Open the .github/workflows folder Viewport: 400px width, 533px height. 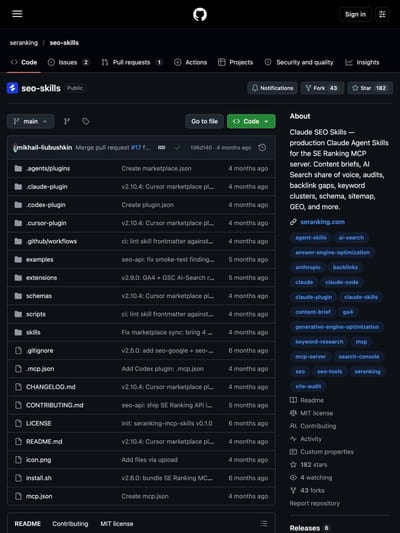pos(51,241)
